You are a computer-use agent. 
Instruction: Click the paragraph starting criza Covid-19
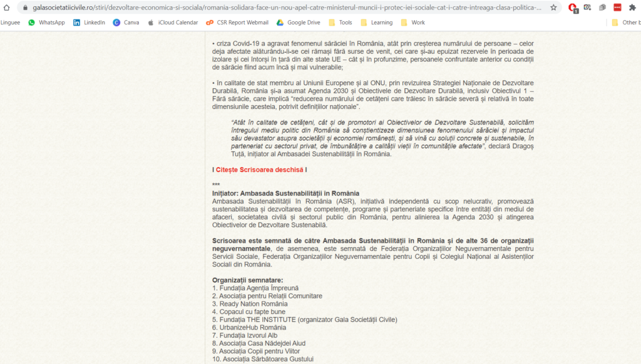(x=373, y=55)
